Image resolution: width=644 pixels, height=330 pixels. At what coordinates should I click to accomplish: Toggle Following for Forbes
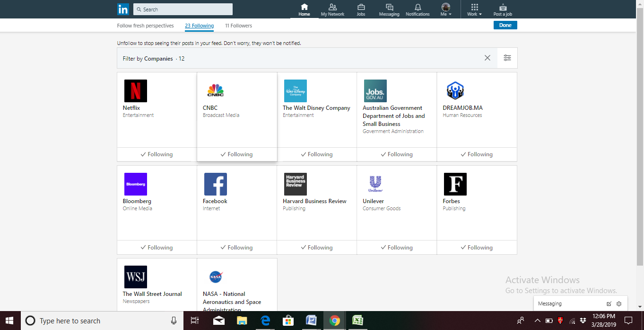point(476,248)
